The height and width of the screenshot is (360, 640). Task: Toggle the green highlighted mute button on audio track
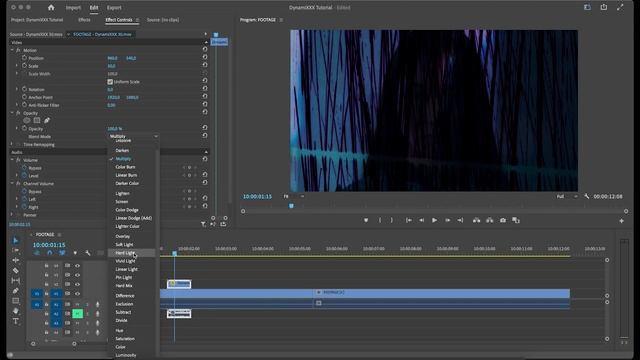78,313
